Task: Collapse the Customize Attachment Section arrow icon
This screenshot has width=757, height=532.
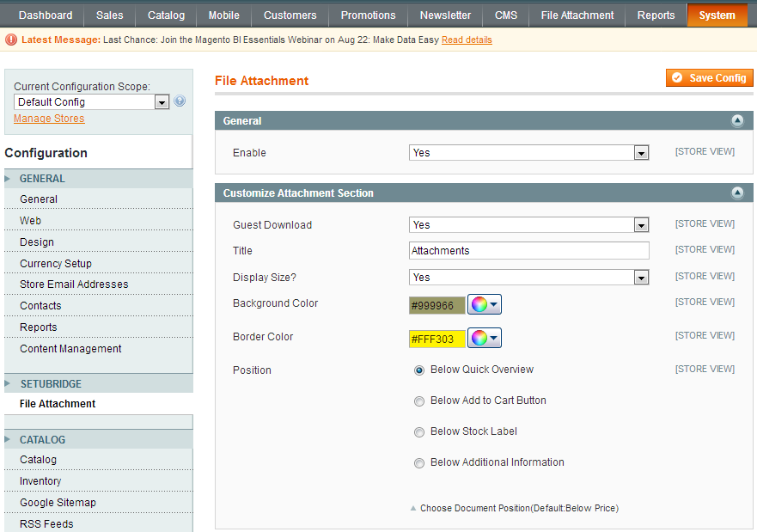Action: click(736, 193)
